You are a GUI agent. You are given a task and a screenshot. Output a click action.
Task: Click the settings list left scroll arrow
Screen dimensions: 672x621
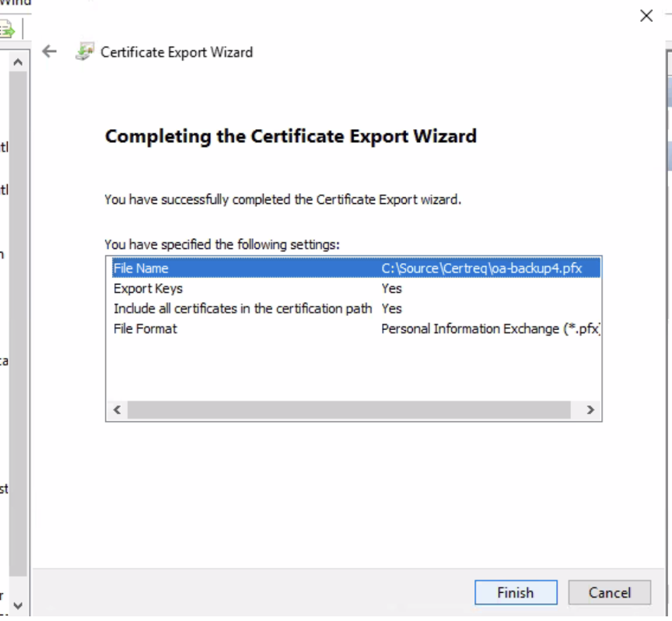[x=117, y=410]
